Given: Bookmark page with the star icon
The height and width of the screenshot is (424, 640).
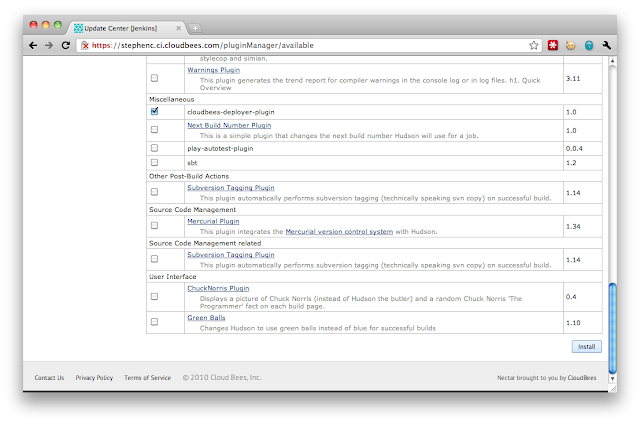Looking at the screenshot, I should (534, 45).
